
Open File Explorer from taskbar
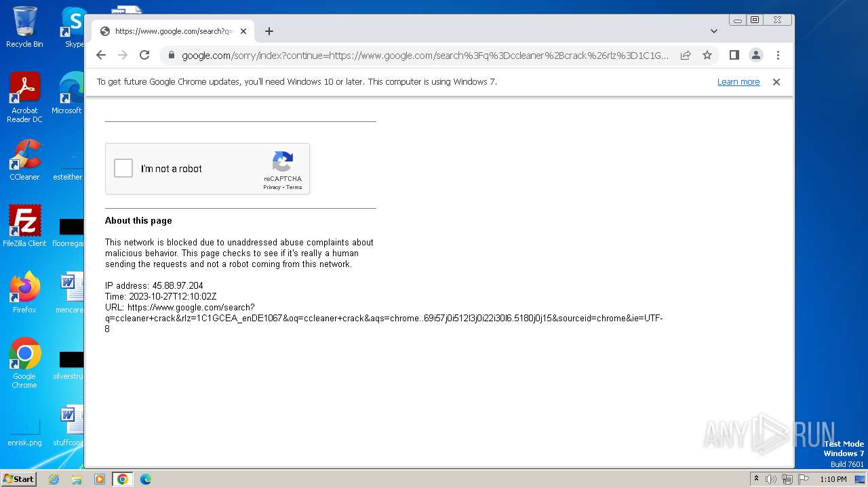pos(77,479)
